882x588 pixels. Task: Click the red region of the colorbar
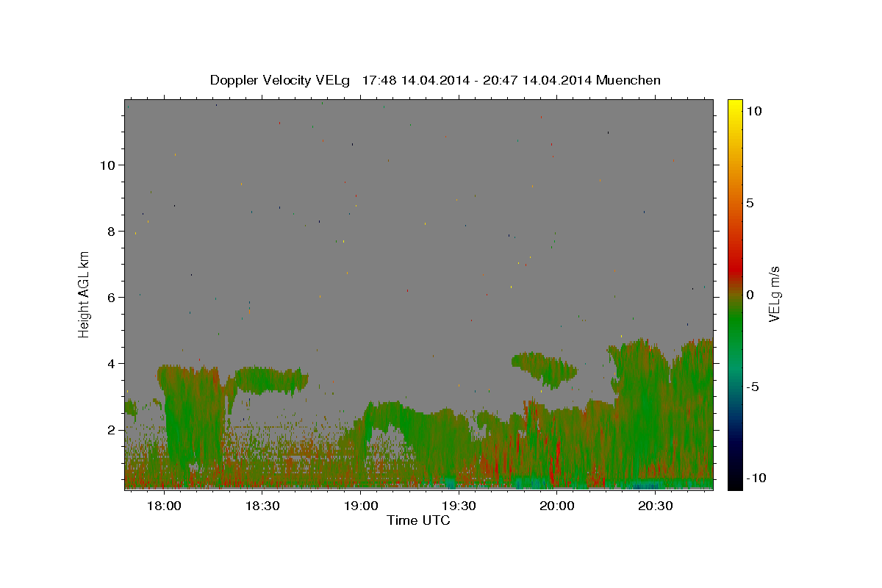(x=734, y=268)
